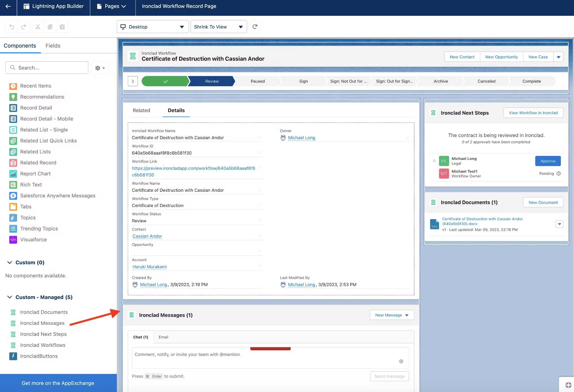The image size is (574, 392).
Task: Select the Archive path stage
Action: pos(441,81)
